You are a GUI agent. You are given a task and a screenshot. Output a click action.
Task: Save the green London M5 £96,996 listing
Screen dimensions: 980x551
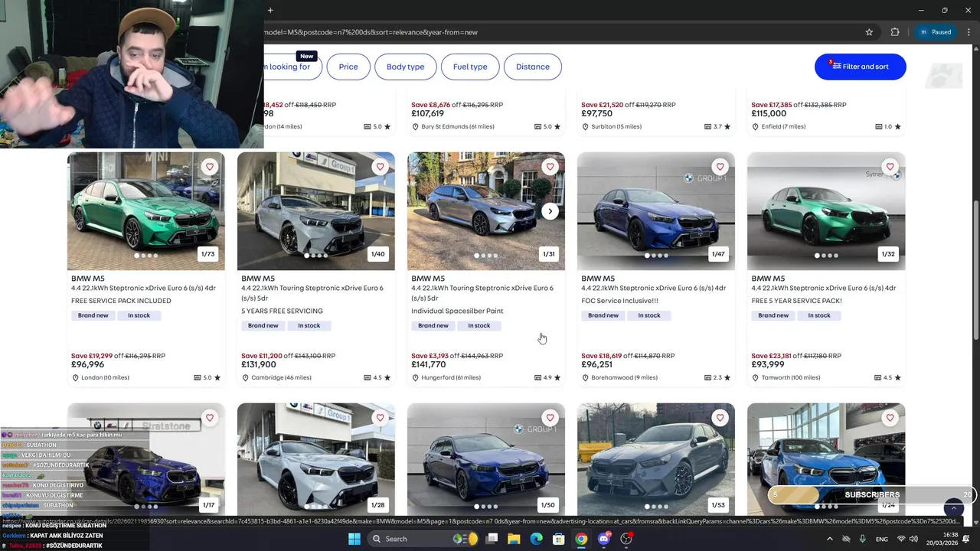pyautogui.click(x=210, y=167)
